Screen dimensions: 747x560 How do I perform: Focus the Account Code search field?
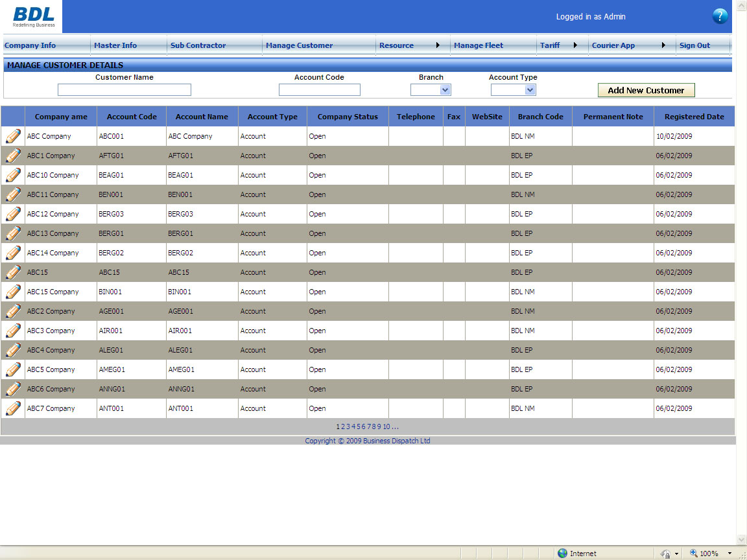[x=319, y=90]
